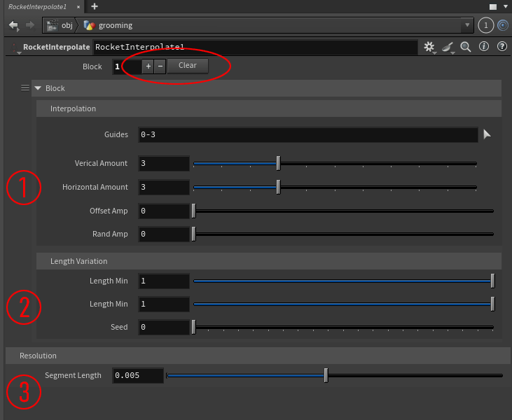
Task: Click the Guides field containing 0-3
Action: (x=308, y=134)
